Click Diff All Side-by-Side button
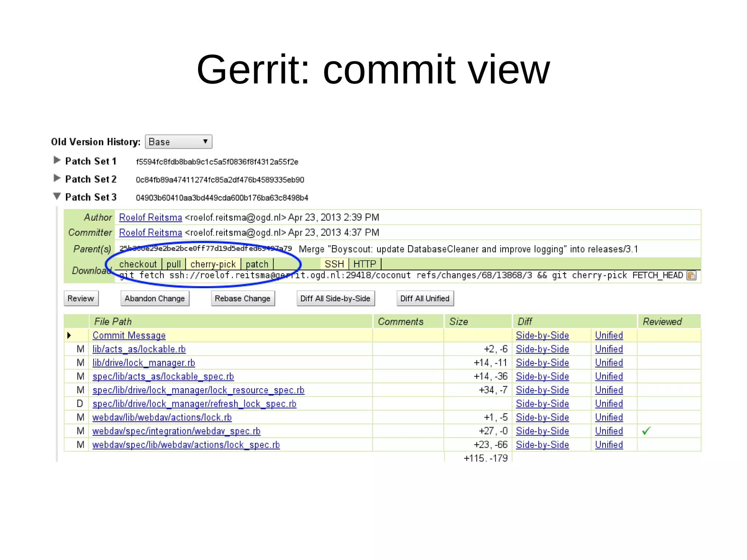The image size is (747, 560). (335, 298)
